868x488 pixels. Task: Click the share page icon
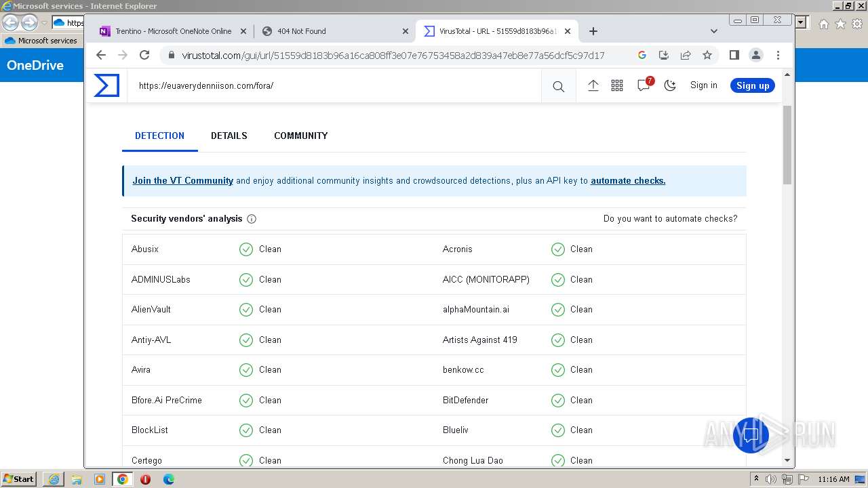[686, 55]
